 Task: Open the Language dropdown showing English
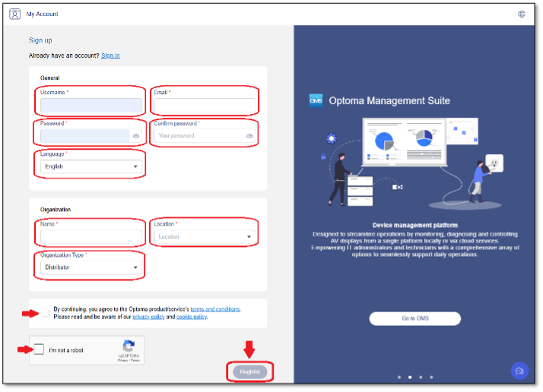click(91, 166)
